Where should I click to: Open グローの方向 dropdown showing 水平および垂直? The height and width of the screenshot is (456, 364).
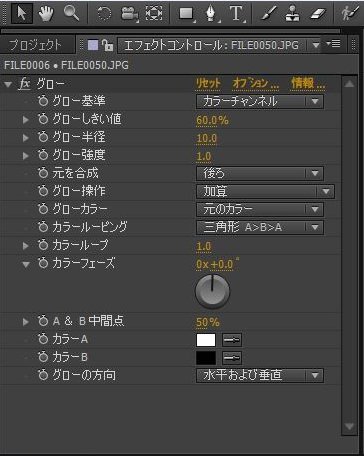260,375
